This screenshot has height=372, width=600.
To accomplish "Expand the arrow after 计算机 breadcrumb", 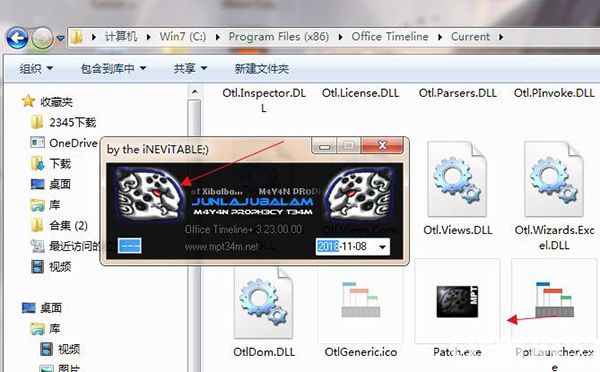I will point(148,37).
